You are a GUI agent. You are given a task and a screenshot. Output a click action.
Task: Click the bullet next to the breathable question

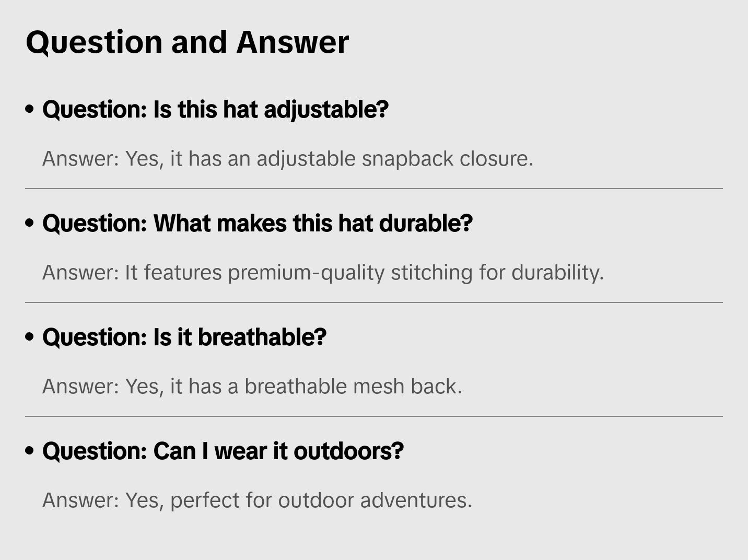click(x=30, y=337)
